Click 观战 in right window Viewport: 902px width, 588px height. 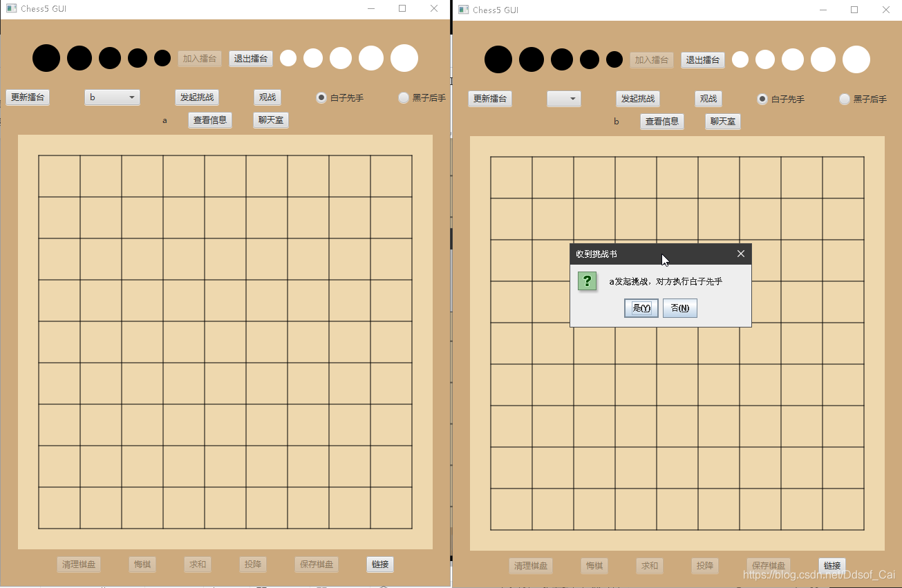(708, 99)
